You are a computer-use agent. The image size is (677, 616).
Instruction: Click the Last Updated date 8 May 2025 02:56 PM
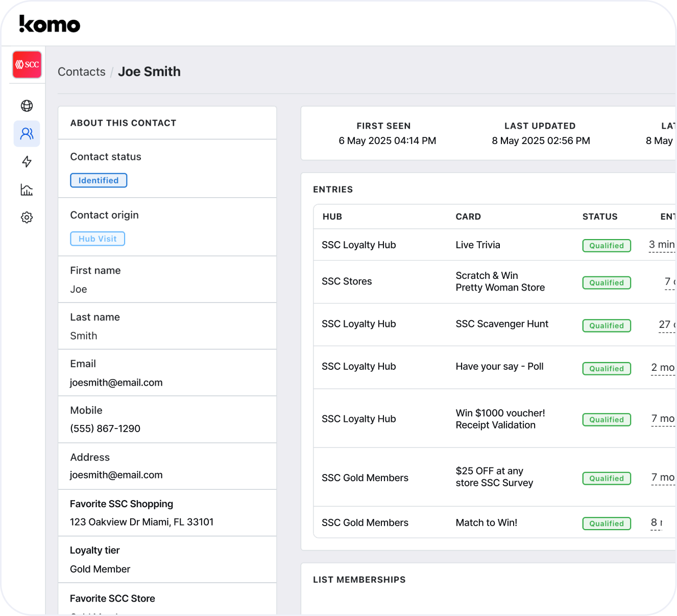click(x=541, y=140)
